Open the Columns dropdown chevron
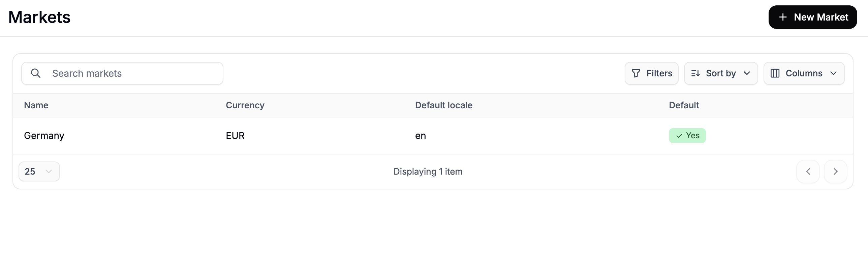This screenshot has height=253, width=868. coord(834,73)
